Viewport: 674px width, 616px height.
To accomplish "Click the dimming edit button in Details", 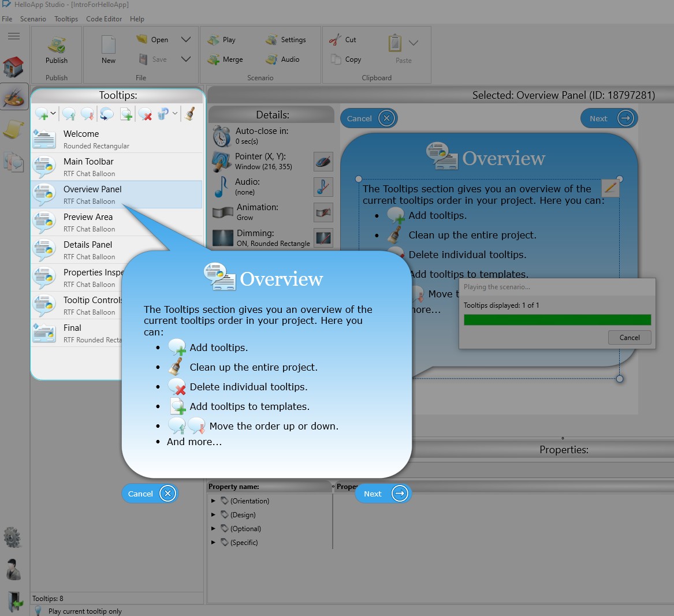I will click(323, 238).
